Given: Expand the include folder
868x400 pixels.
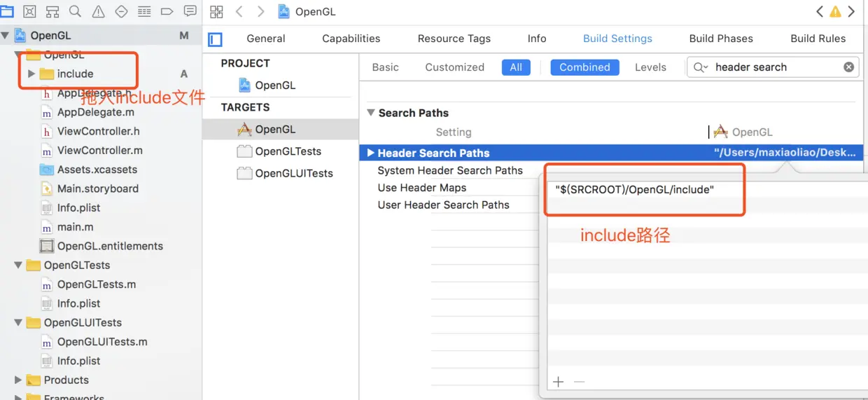Looking at the screenshot, I should pos(31,74).
